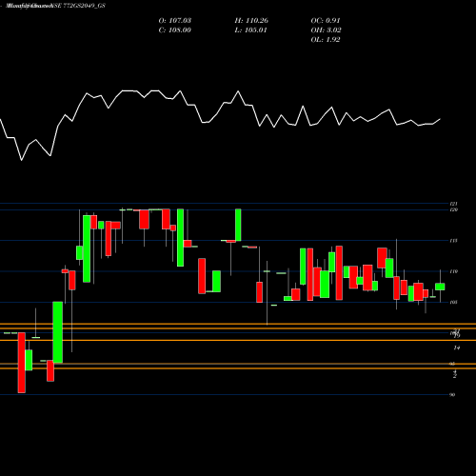Click the 772GS2049_GS symbol title
Screen dimensions: 476x476
click(x=85, y=6)
